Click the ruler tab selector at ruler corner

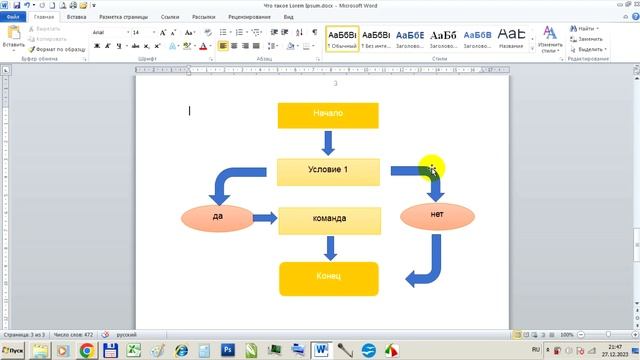coord(5,70)
